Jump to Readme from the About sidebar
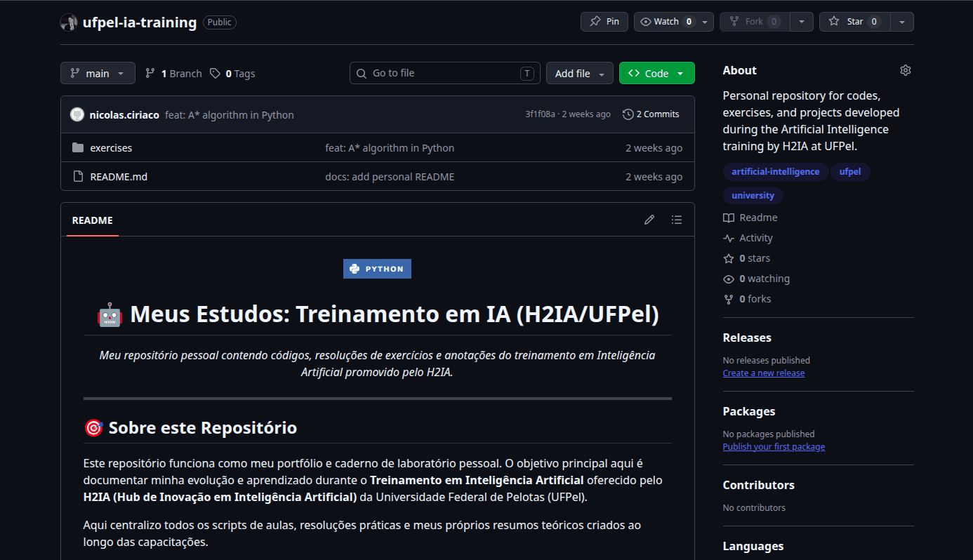 [750, 218]
